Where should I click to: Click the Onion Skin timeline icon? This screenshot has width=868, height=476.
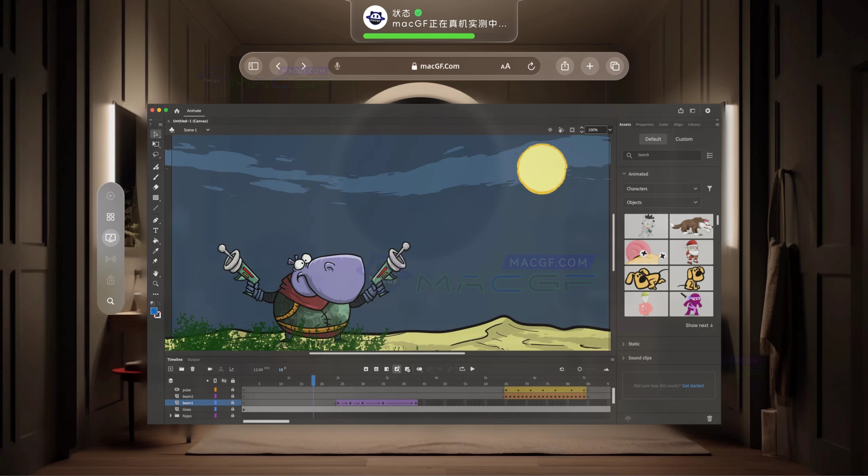(419, 369)
